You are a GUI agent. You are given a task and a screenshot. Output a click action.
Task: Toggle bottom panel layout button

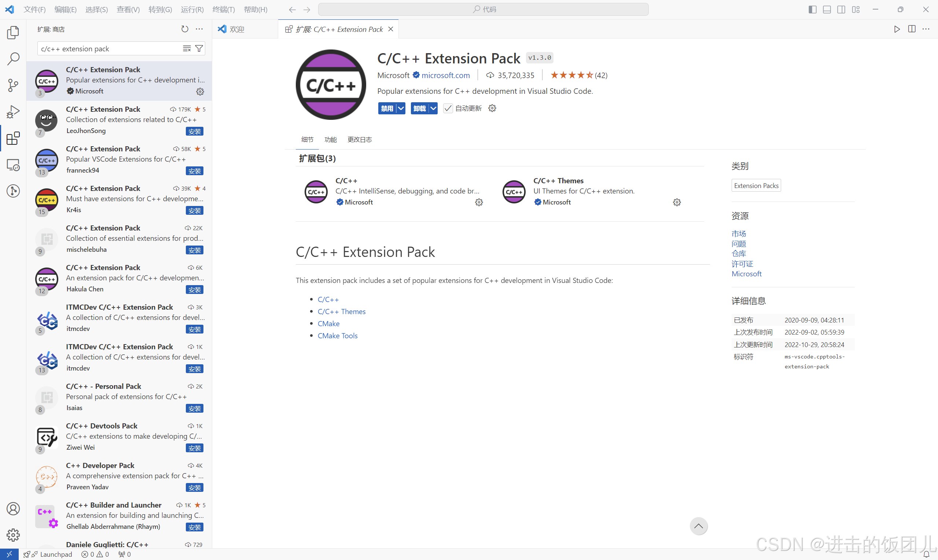coord(827,10)
